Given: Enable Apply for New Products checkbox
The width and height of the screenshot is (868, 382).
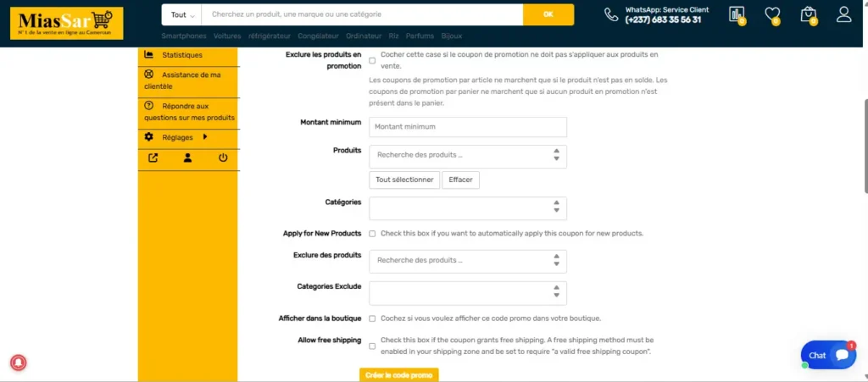Looking at the screenshot, I should 372,234.
